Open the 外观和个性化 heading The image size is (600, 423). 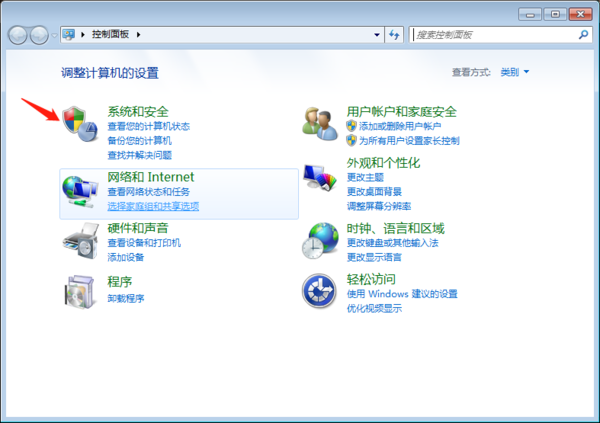click(x=383, y=163)
